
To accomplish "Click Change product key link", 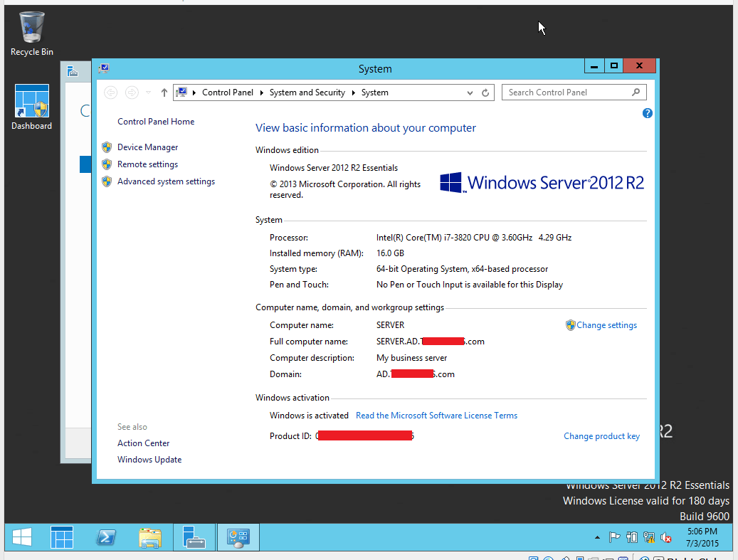I will (601, 436).
